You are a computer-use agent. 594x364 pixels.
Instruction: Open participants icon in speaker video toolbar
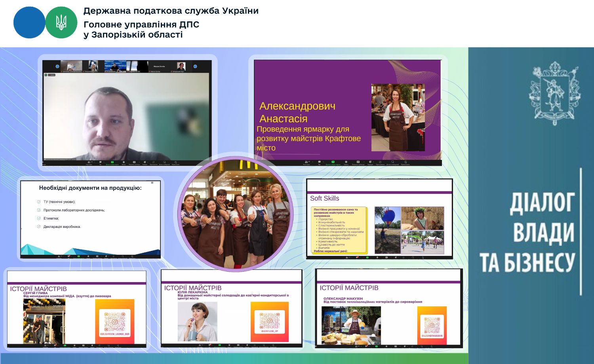click(x=89, y=162)
